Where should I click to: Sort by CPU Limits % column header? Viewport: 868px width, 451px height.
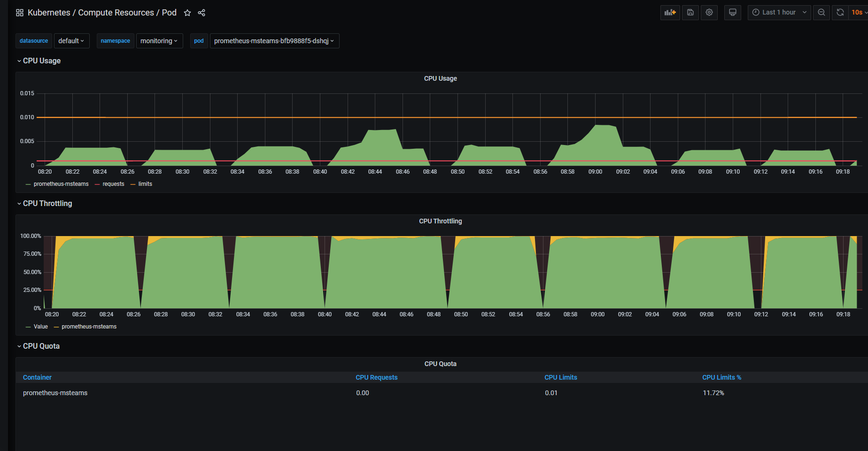click(721, 377)
